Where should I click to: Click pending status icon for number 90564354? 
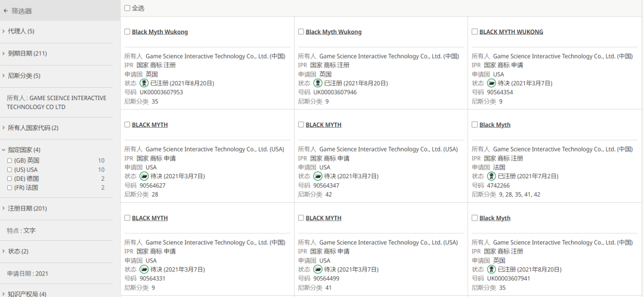[491, 83]
